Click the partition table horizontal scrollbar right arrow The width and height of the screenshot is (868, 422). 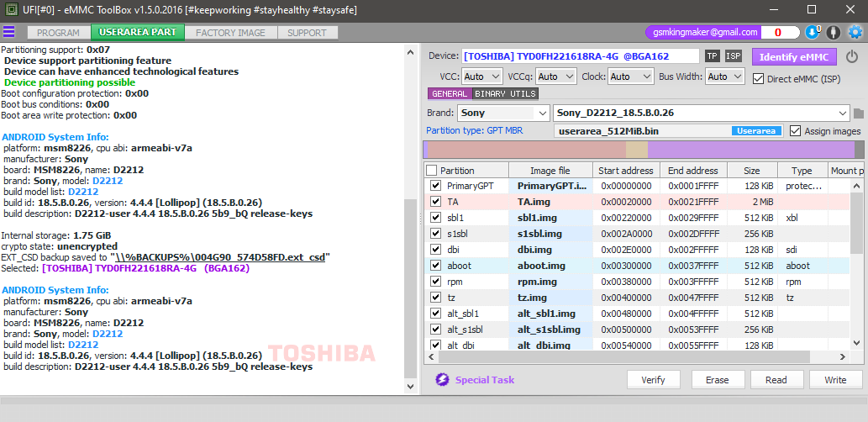(843, 357)
